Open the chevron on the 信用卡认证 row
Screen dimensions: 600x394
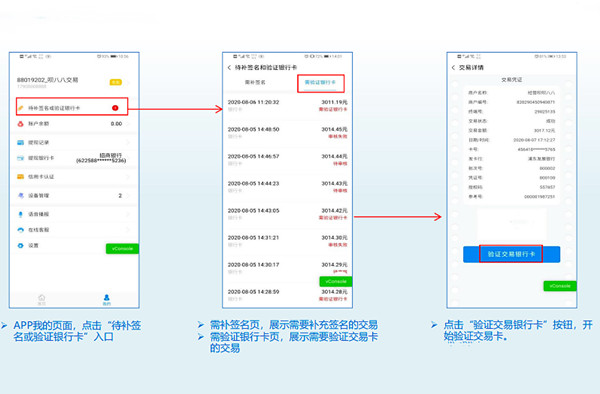tap(128, 177)
